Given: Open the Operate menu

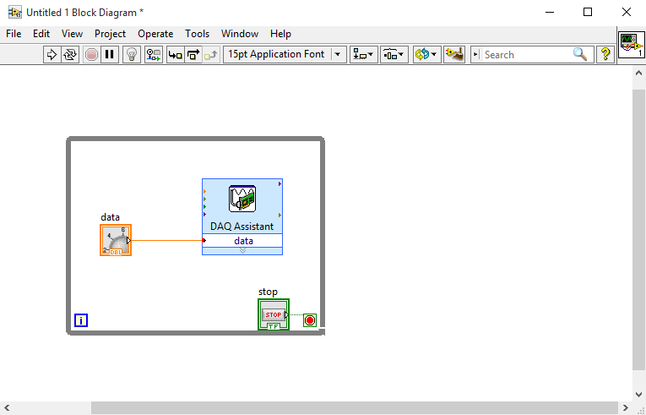Looking at the screenshot, I should tap(155, 34).
